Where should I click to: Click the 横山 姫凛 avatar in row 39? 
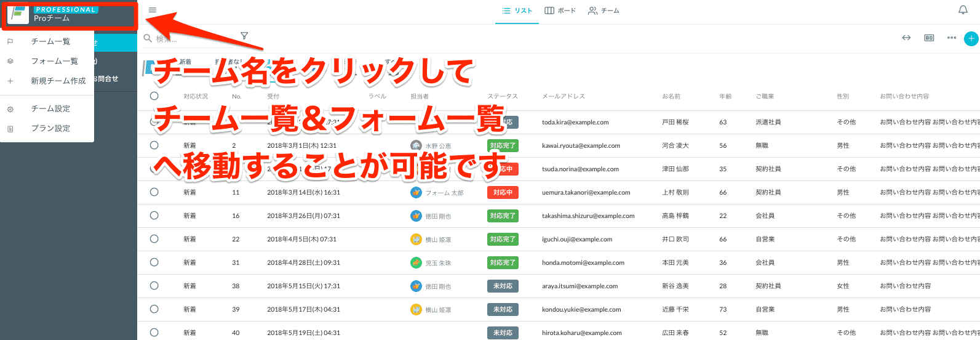click(416, 310)
